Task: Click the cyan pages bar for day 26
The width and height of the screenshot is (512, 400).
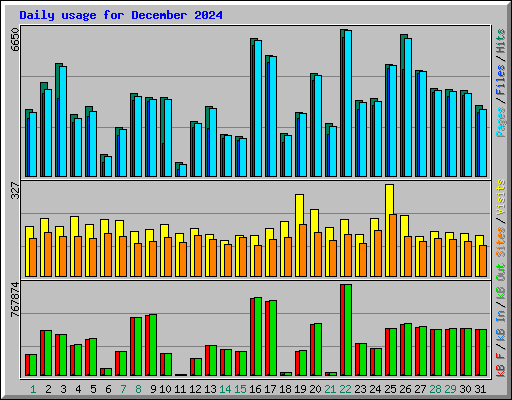Action: (x=408, y=107)
